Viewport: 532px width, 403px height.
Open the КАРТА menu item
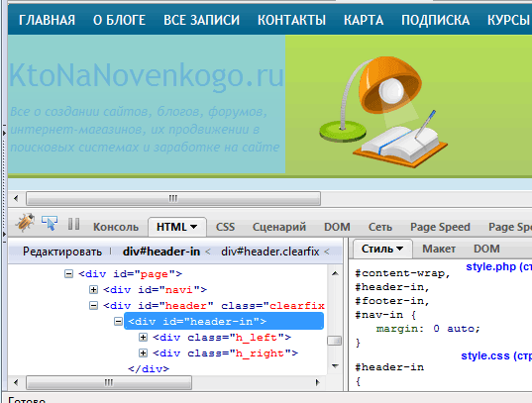(364, 20)
